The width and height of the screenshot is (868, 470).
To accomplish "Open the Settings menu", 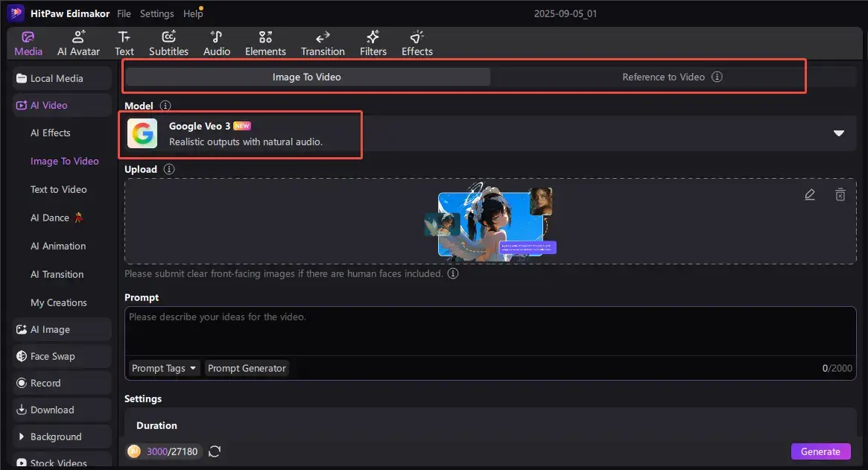I will pos(156,13).
